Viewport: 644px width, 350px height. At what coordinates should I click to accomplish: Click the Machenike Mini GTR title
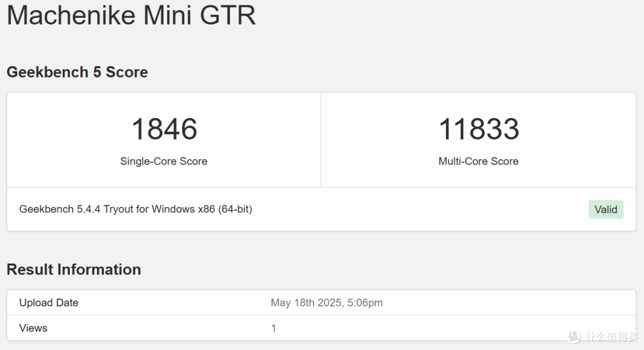tap(131, 15)
